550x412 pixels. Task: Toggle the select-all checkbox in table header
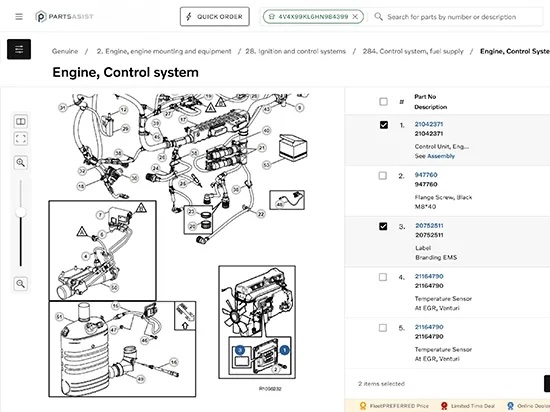click(x=383, y=102)
